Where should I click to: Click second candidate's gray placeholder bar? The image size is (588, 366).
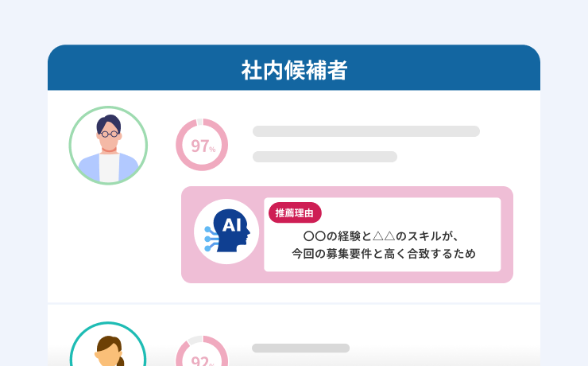click(300, 348)
